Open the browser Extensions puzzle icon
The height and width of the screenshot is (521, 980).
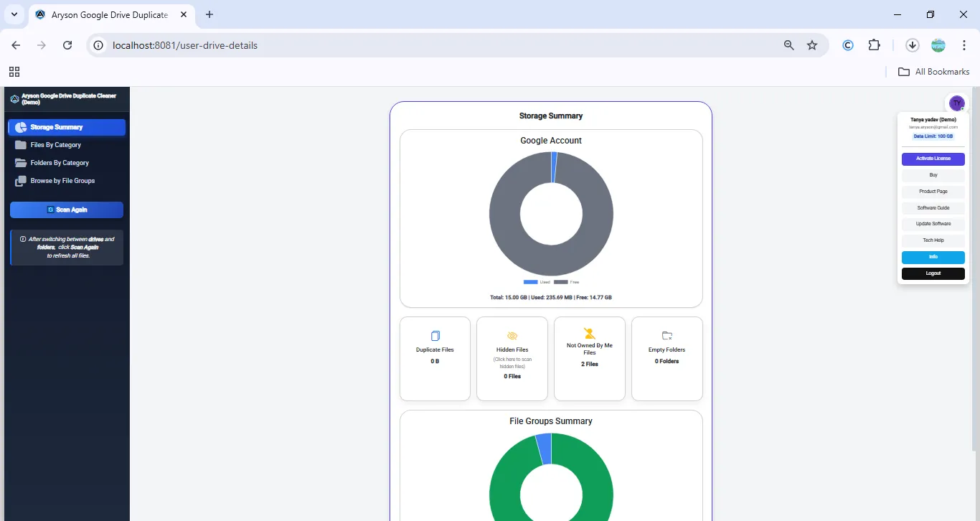(x=874, y=45)
